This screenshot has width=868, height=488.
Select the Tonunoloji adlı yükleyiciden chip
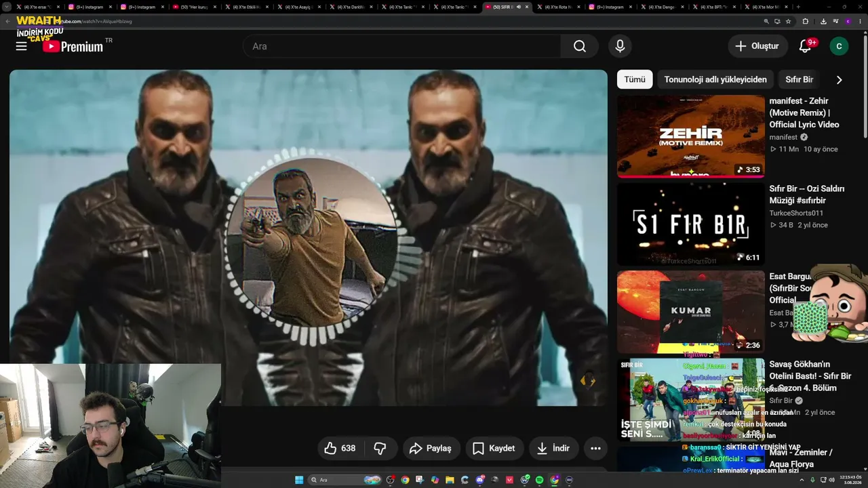click(715, 79)
